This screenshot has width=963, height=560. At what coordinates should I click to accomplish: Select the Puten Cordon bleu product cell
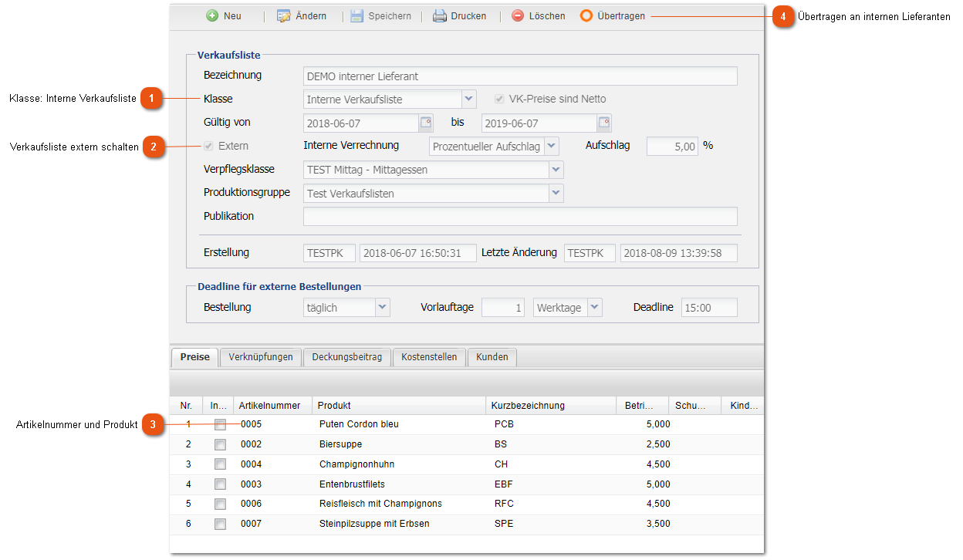coord(359,424)
